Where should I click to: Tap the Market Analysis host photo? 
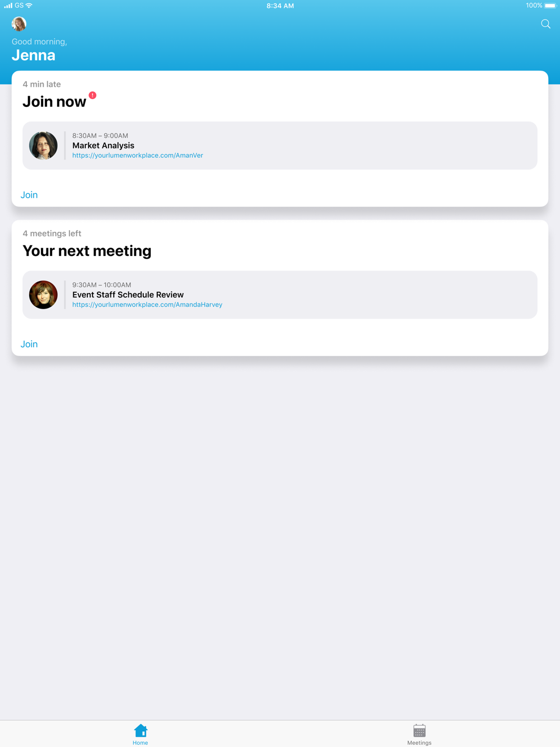tap(43, 146)
